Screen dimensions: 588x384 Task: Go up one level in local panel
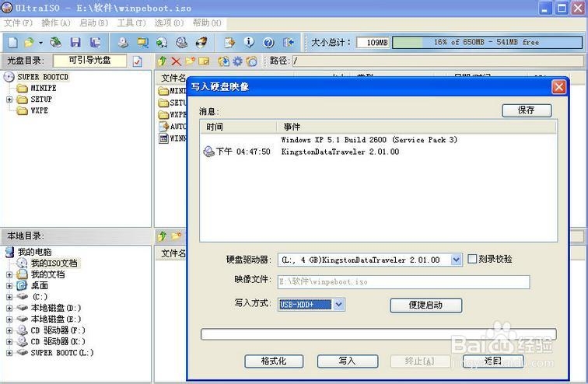tap(162, 236)
